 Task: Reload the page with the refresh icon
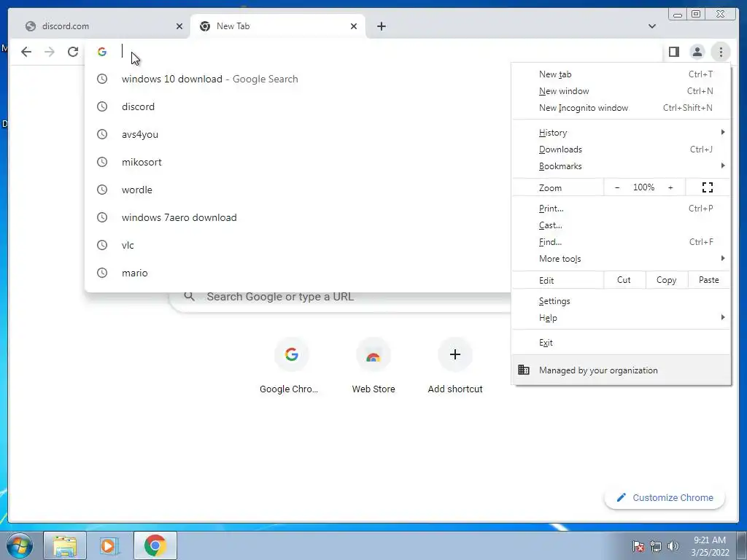(x=73, y=52)
